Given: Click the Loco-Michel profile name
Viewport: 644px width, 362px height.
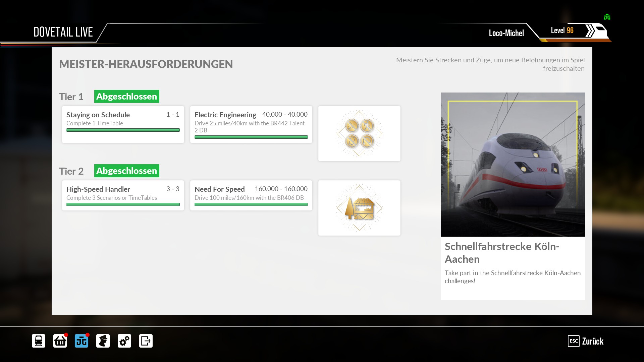Looking at the screenshot, I should pyautogui.click(x=506, y=33).
